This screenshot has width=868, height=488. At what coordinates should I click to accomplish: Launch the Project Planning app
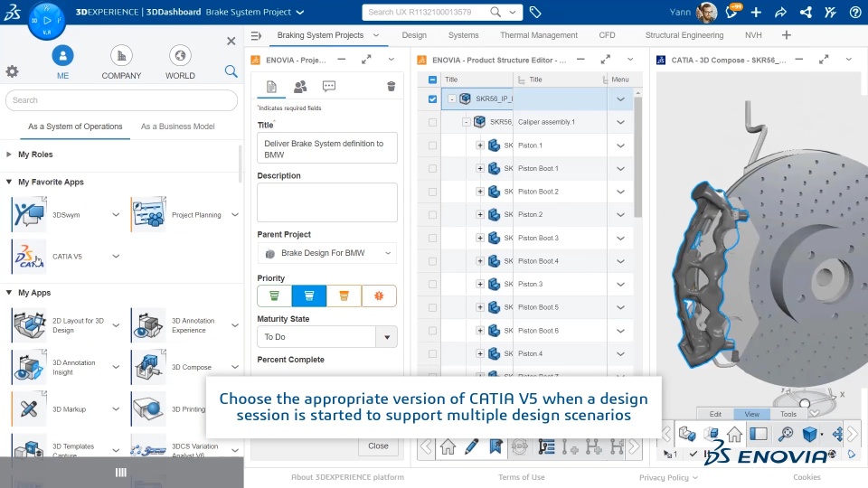pos(148,214)
